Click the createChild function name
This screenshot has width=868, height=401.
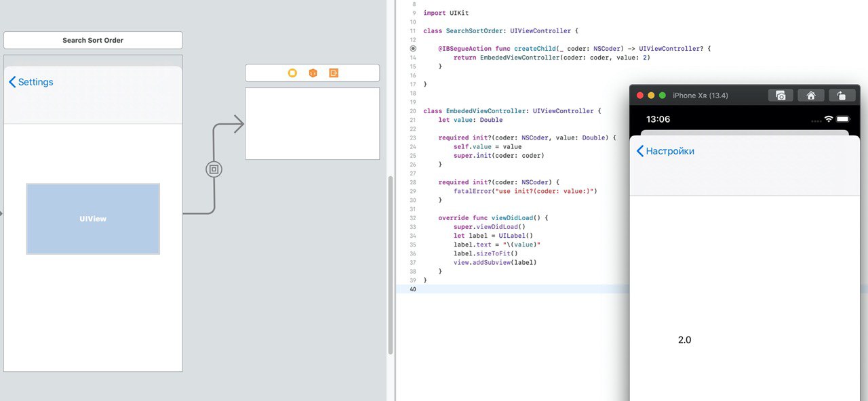[x=533, y=49]
